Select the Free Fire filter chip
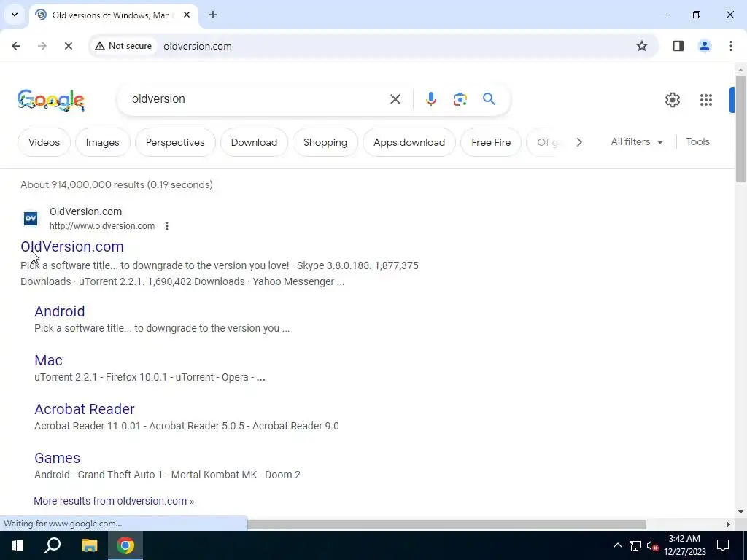 (x=491, y=142)
